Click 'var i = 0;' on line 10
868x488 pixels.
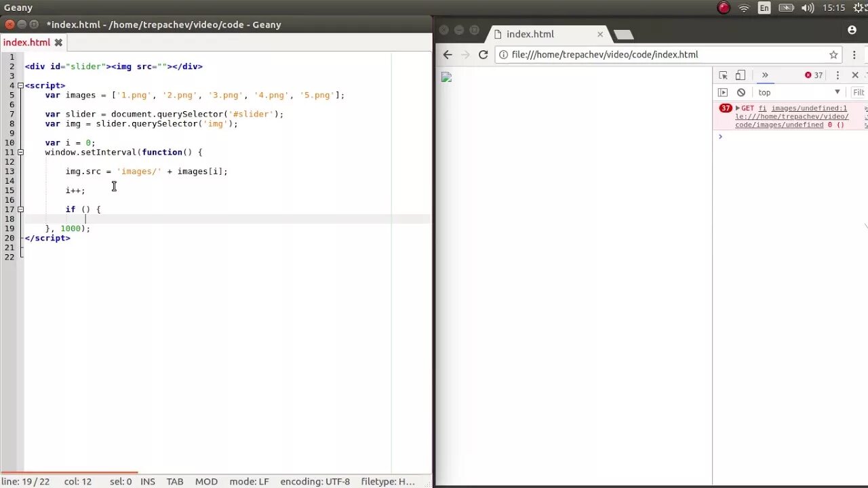(71, 143)
